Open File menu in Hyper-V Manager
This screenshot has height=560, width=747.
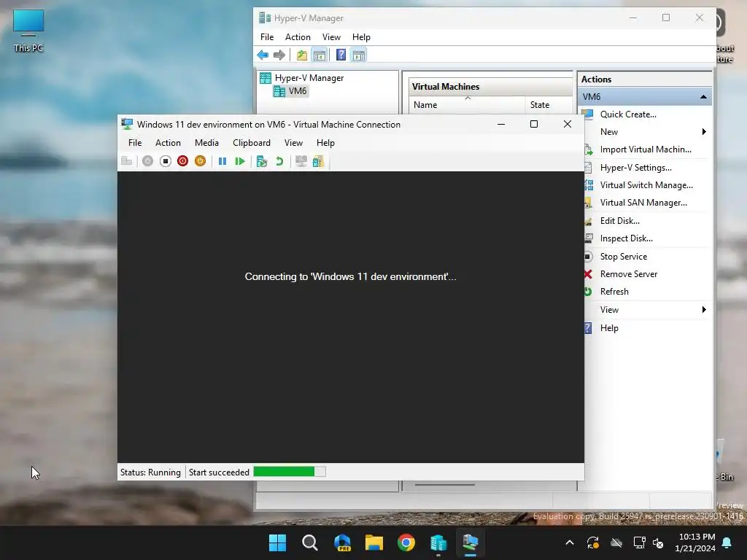click(x=267, y=37)
